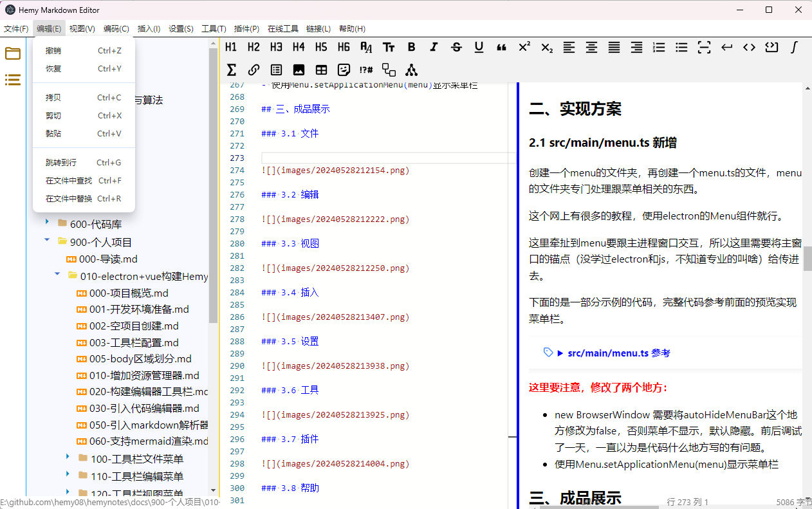Viewport: 812px width, 509px height.
Task: Open the file 003-工具栏配置.md
Action: [134, 342]
